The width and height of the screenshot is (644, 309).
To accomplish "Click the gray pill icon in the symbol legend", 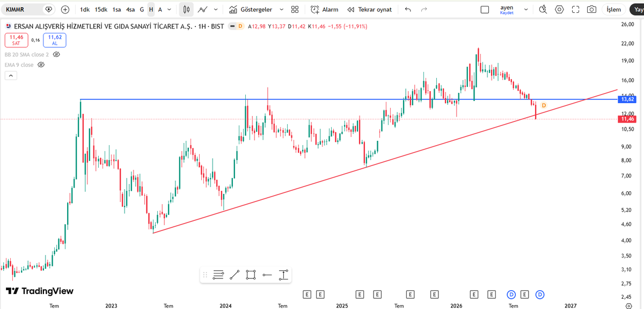I will [x=231, y=26].
